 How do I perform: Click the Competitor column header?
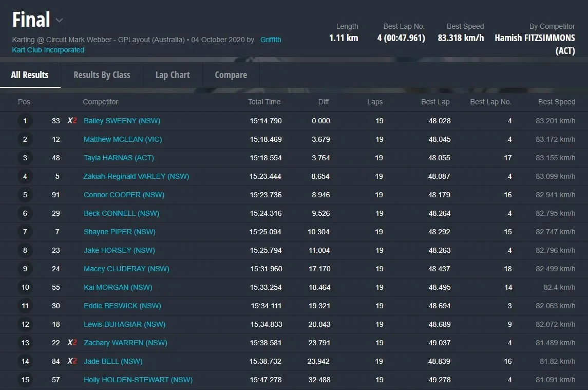(x=101, y=102)
